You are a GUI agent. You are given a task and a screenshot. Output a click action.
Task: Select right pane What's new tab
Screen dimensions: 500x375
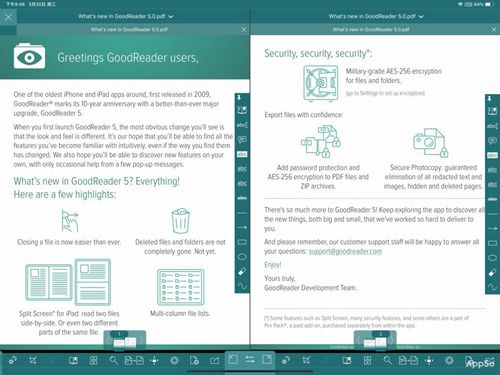pyautogui.click(x=371, y=30)
